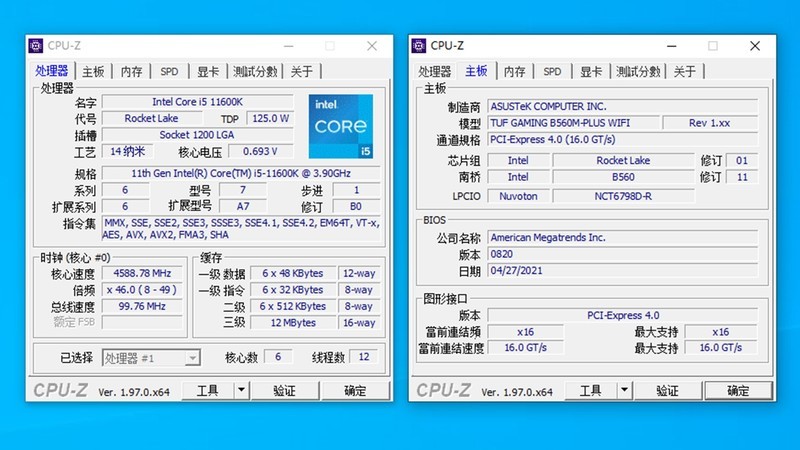The width and height of the screenshot is (800, 450).
Task: Open the 显卡 tab in the right window
Action: tap(591, 71)
